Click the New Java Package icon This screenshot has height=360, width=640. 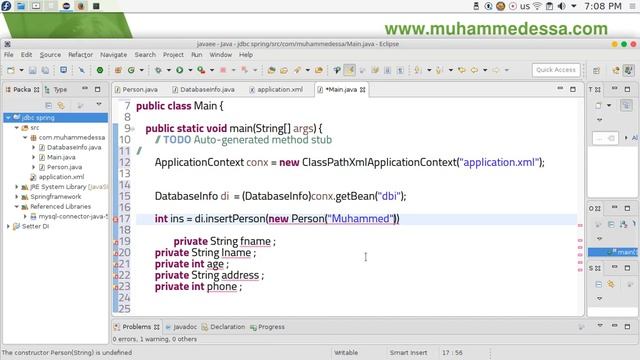tap(118, 70)
